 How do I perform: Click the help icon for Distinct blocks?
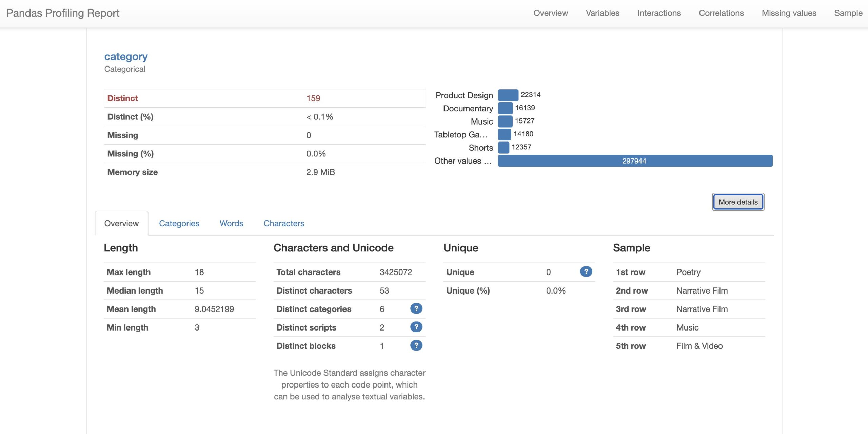pos(416,345)
